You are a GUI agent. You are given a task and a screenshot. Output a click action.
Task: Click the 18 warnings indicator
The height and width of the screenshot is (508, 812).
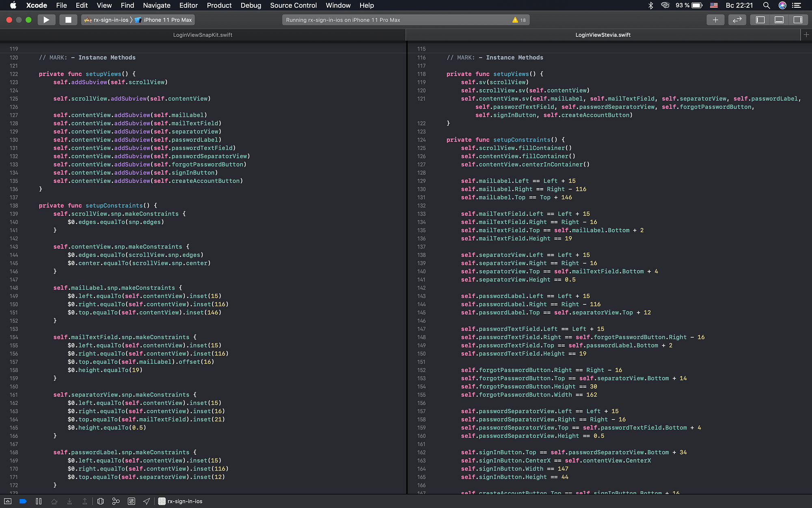(519, 20)
